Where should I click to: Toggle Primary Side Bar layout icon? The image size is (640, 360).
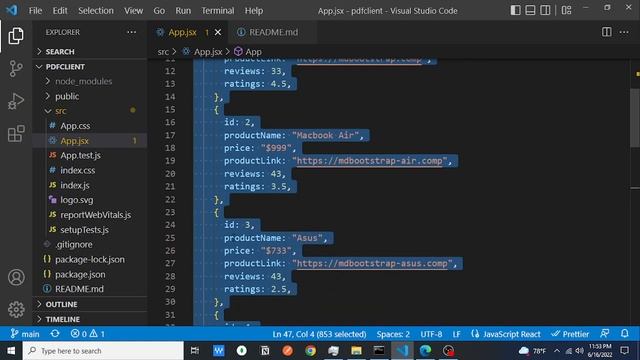coord(516,10)
